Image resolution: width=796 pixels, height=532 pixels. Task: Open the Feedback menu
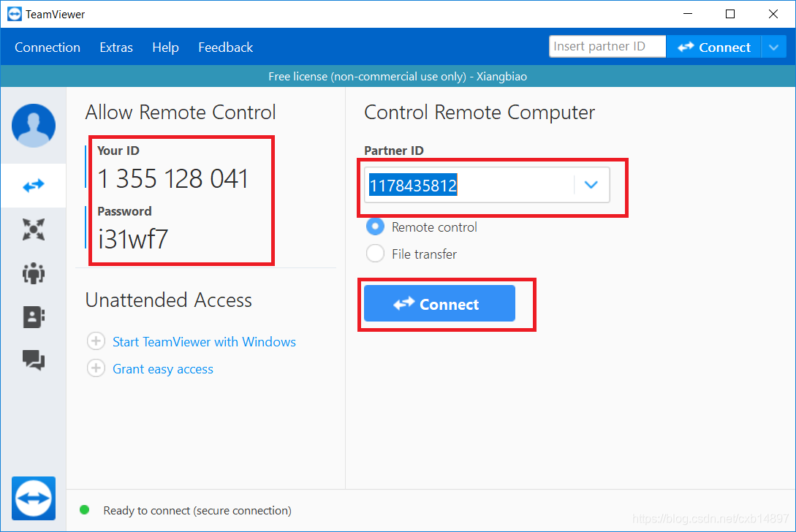pyautogui.click(x=225, y=47)
